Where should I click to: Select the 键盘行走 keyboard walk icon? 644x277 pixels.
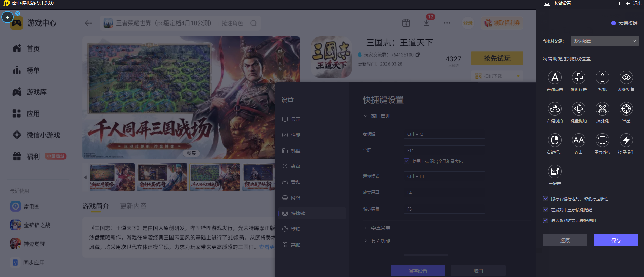(x=579, y=77)
